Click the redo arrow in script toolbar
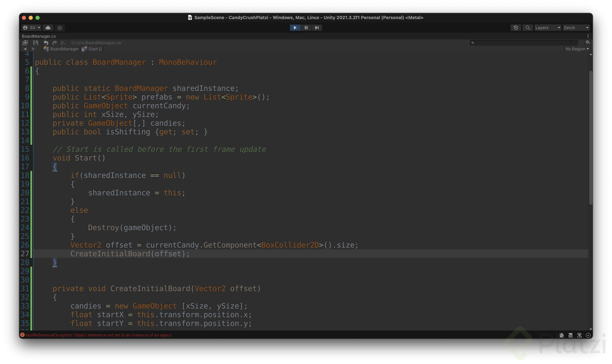 tap(54, 43)
